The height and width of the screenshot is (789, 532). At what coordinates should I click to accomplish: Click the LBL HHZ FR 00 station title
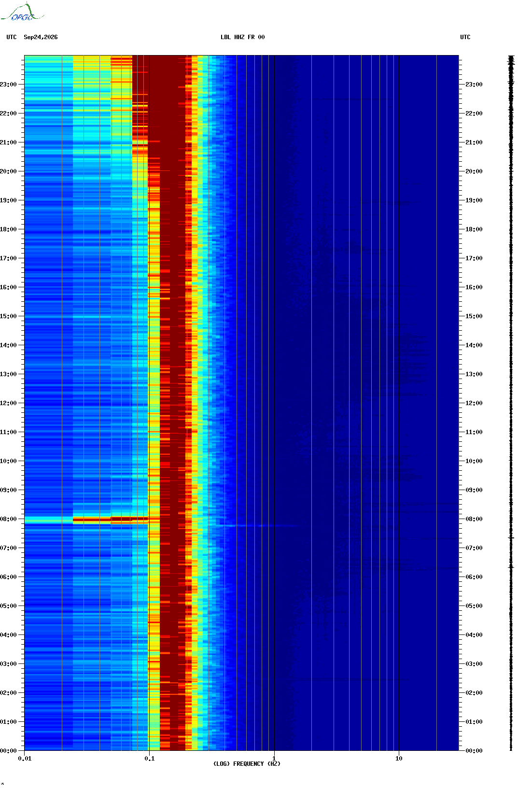[x=243, y=37]
